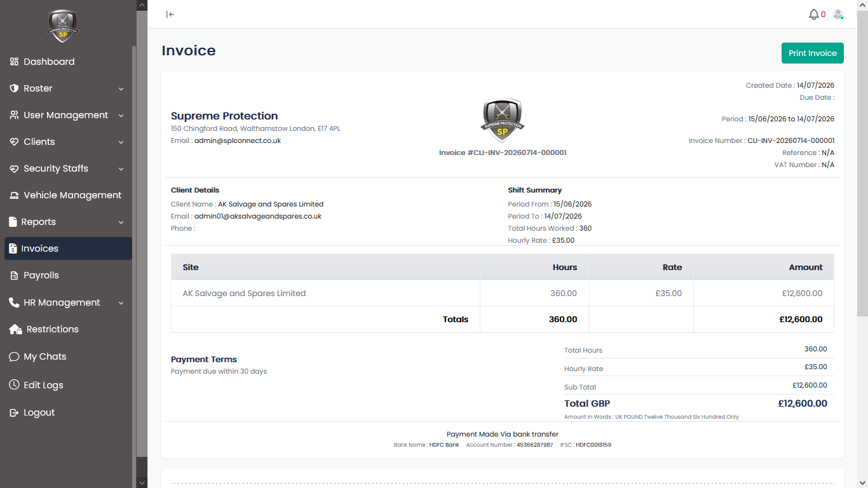Expand the User Management submenu chevron

click(x=121, y=116)
